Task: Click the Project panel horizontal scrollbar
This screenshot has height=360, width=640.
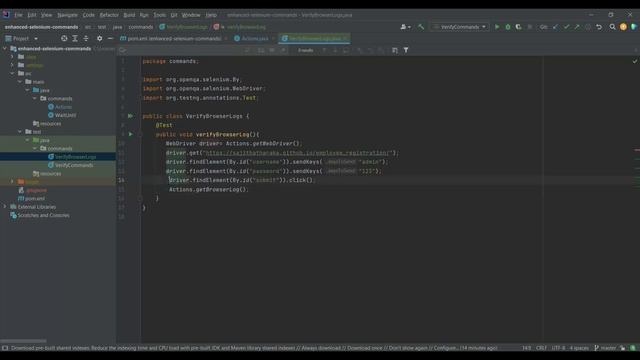Action: pos(23,341)
